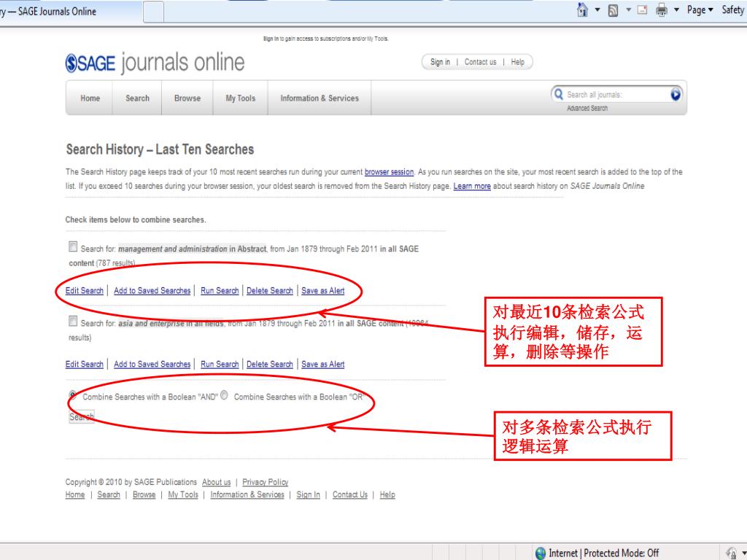Open the Safety menu
The height and width of the screenshot is (560, 747).
pyautogui.click(x=733, y=9)
